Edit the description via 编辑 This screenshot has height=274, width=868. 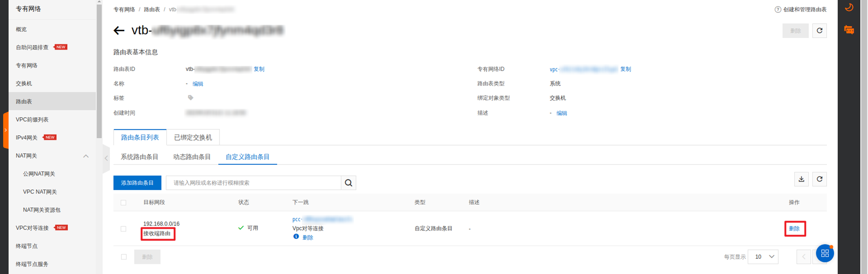point(562,113)
